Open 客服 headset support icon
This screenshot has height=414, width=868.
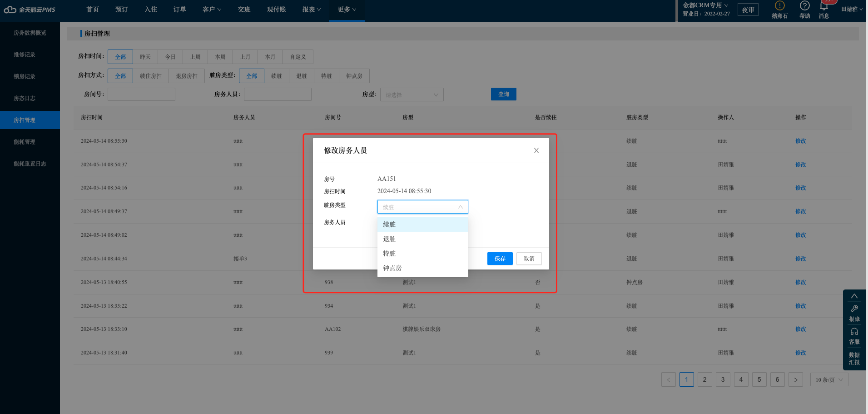854,336
